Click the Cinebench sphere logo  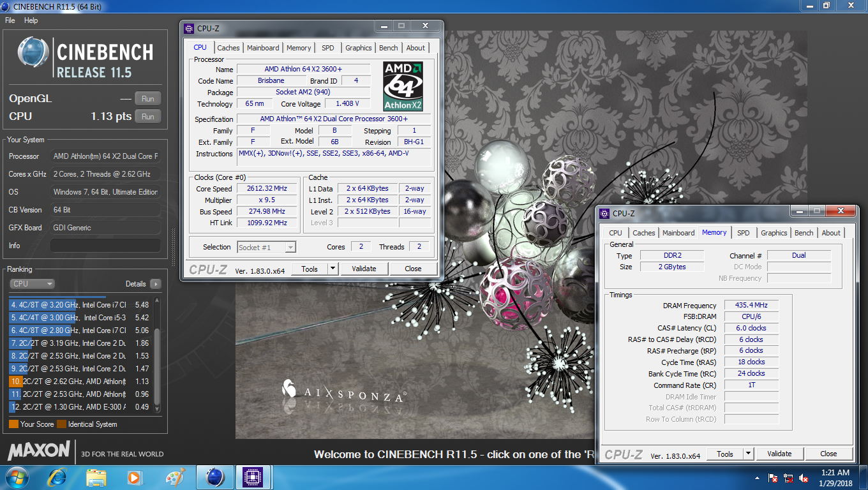click(x=34, y=52)
